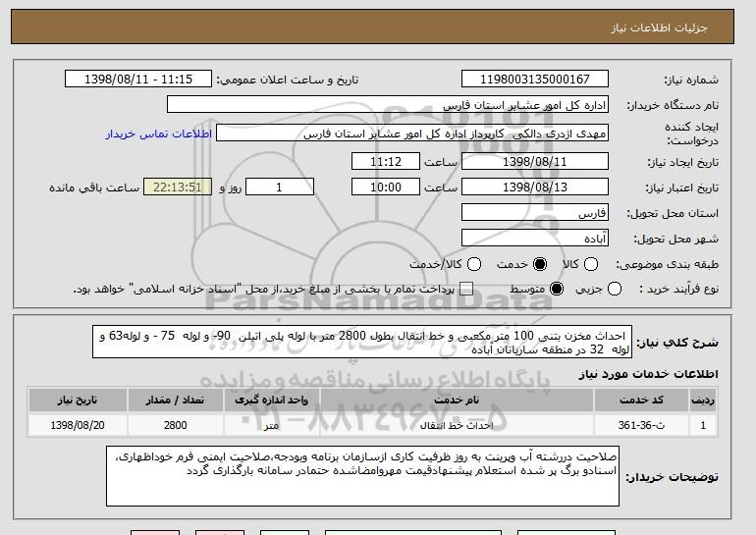Click the توضیحات خریدار label

click(x=672, y=477)
